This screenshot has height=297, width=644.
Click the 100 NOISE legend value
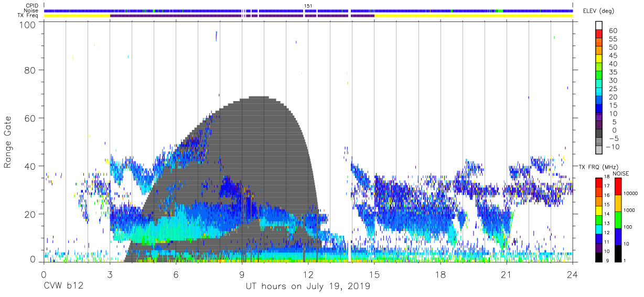pos(627,227)
